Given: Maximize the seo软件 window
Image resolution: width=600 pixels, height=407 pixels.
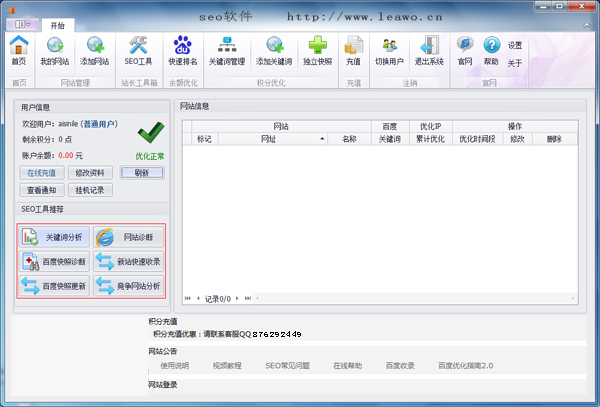Looking at the screenshot, I should [x=559, y=6].
